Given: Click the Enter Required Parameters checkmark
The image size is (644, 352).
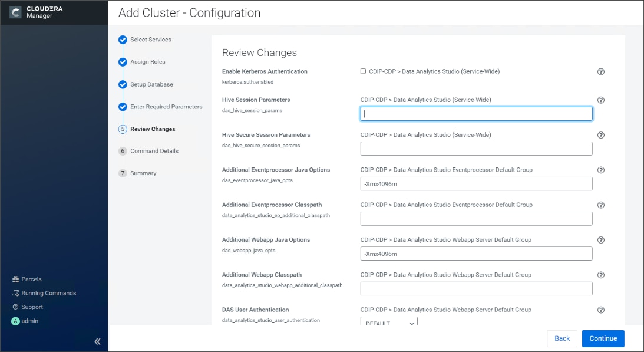Looking at the screenshot, I should (123, 107).
